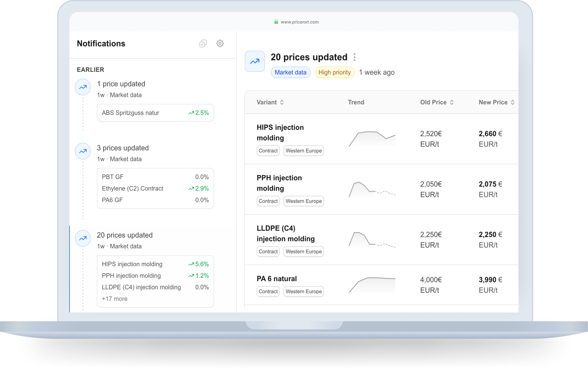Click the +17 more link
This screenshot has width=588, height=371.
(115, 299)
